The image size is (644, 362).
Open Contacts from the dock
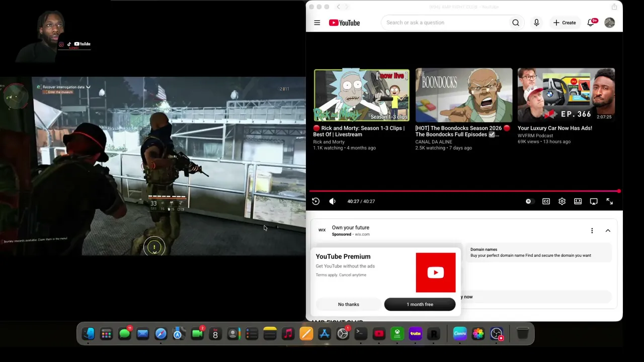[233, 333]
